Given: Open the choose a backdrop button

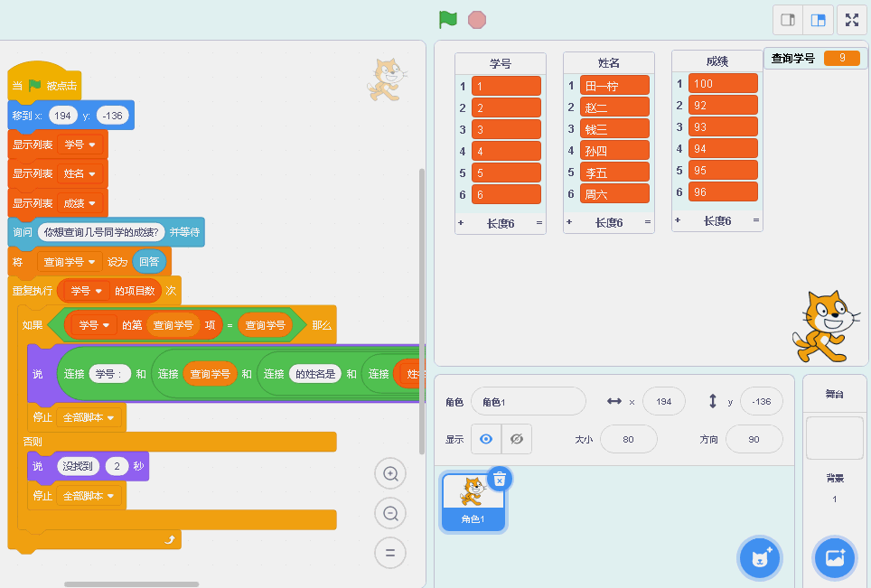Looking at the screenshot, I should click(x=834, y=558).
